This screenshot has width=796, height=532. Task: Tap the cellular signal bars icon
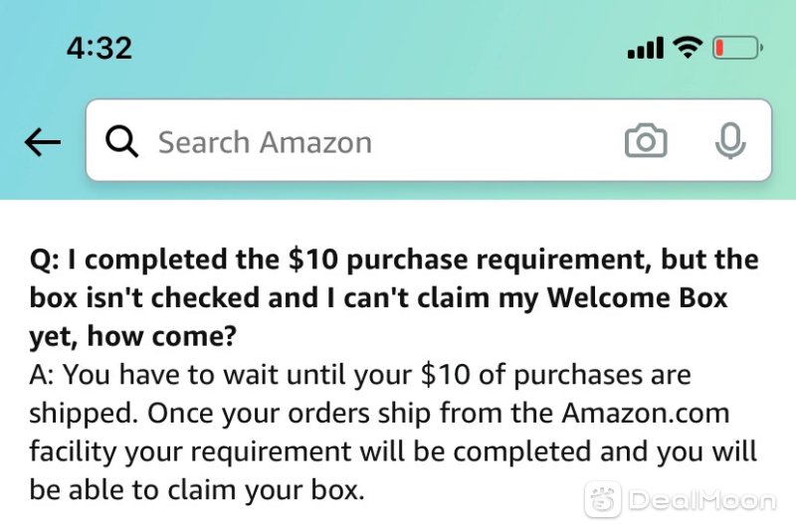[645, 48]
